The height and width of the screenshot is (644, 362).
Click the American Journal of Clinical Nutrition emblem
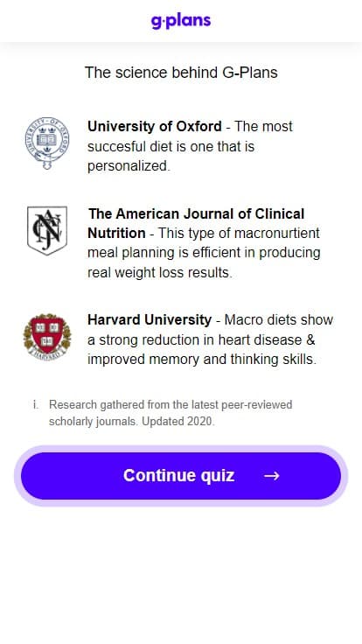[47, 230]
